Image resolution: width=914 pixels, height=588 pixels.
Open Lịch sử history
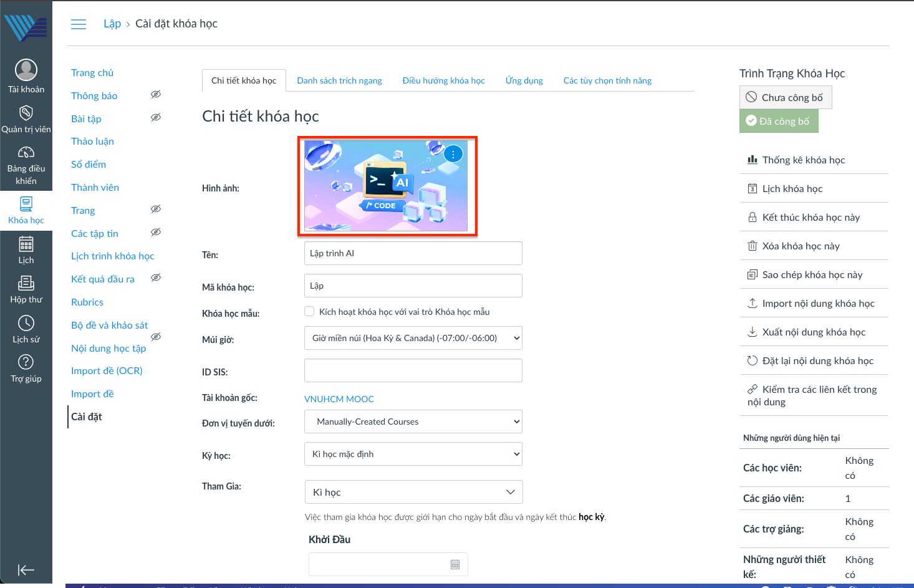tap(26, 329)
